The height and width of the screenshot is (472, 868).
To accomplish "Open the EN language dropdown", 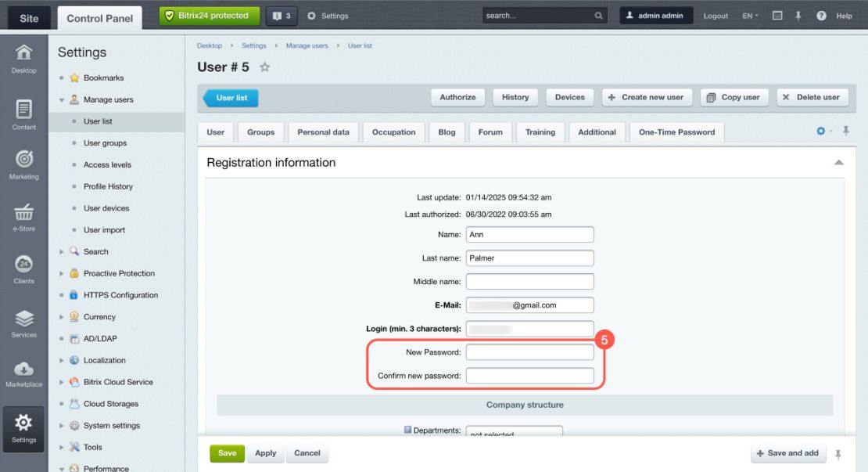I will pyautogui.click(x=750, y=16).
